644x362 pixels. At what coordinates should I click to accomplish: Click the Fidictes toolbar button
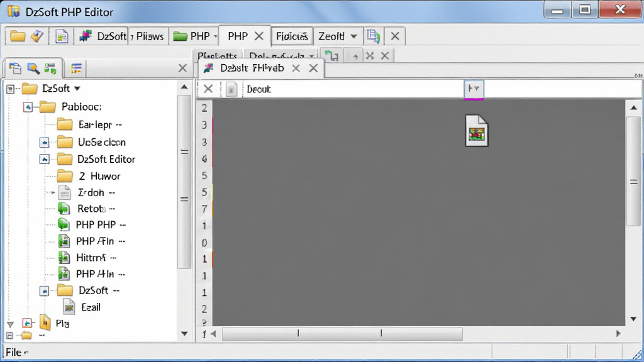click(292, 36)
